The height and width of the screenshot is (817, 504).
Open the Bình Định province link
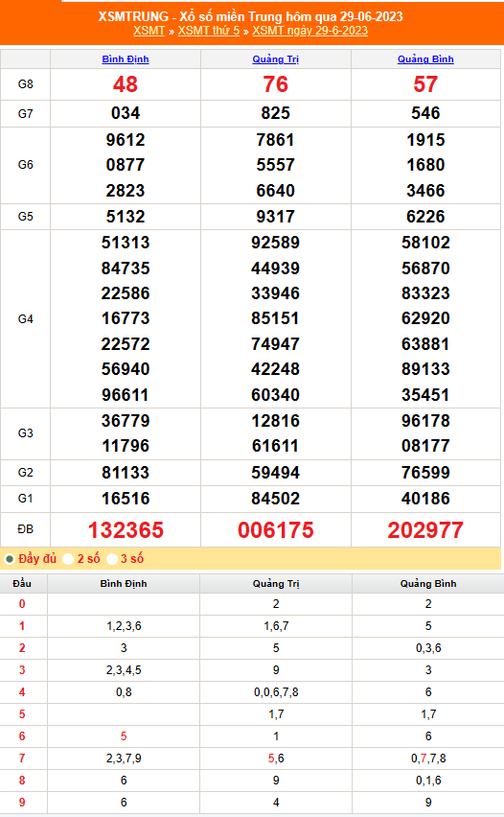point(126,58)
